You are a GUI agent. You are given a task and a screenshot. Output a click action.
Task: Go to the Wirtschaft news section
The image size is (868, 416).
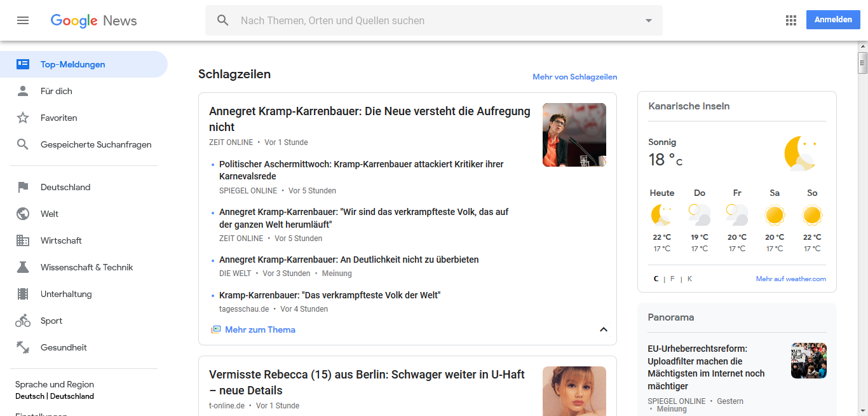(x=84, y=240)
